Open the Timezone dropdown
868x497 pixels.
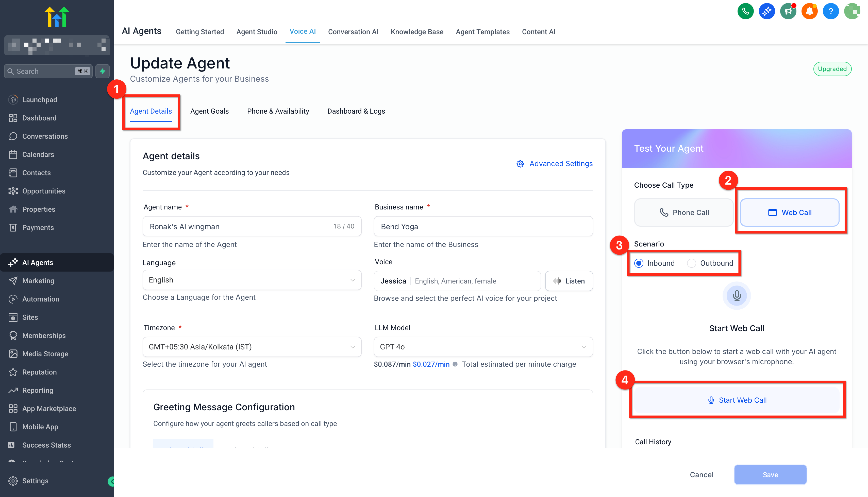pyautogui.click(x=252, y=347)
